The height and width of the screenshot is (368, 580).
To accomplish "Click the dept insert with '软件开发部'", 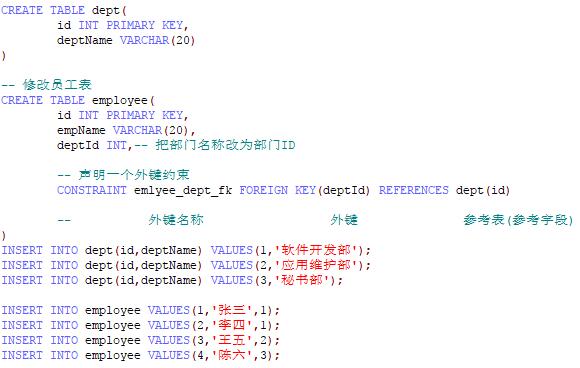I will (x=186, y=250).
